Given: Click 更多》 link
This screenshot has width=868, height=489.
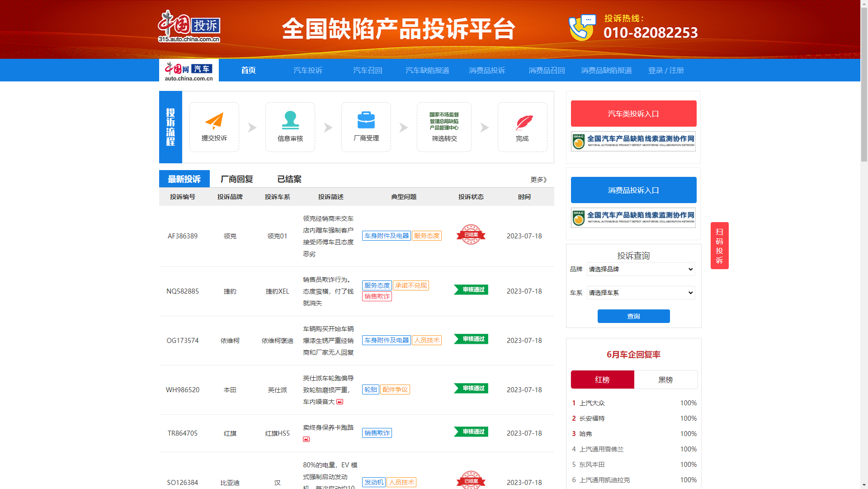Looking at the screenshot, I should click(x=539, y=180).
